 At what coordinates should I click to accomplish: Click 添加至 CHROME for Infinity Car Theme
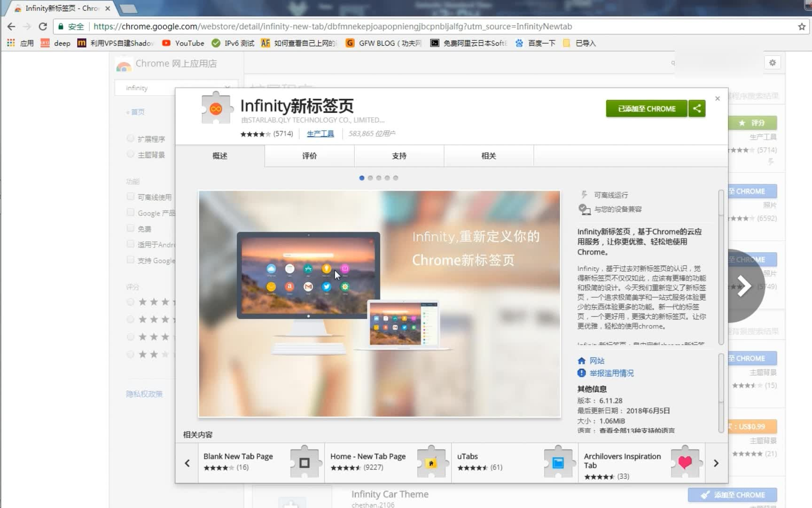coord(732,495)
